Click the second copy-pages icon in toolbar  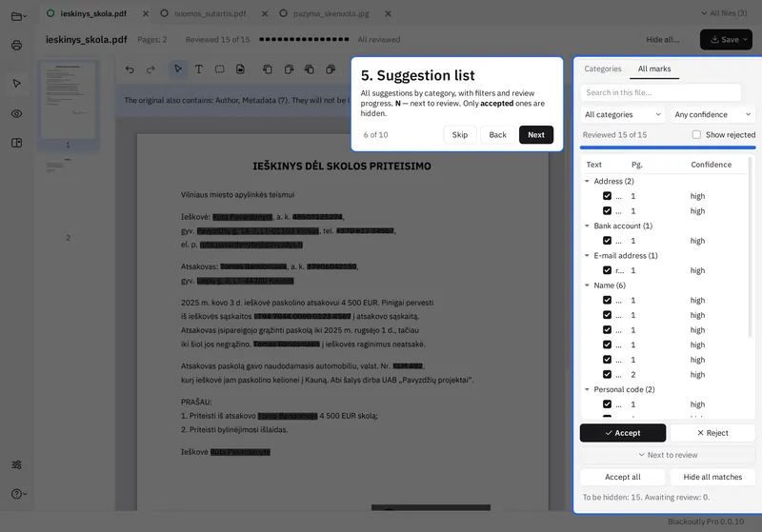289,69
